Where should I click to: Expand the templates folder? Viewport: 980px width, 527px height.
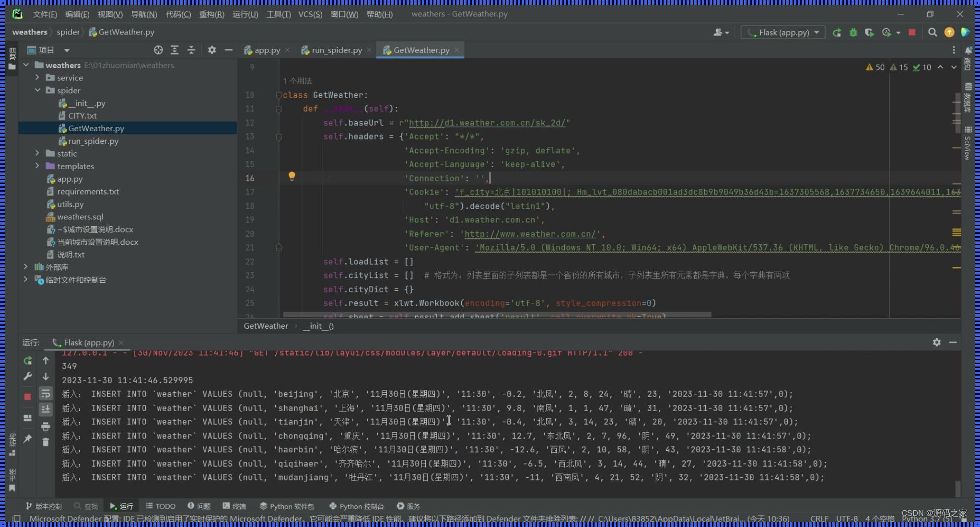pyautogui.click(x=37, y=166)
